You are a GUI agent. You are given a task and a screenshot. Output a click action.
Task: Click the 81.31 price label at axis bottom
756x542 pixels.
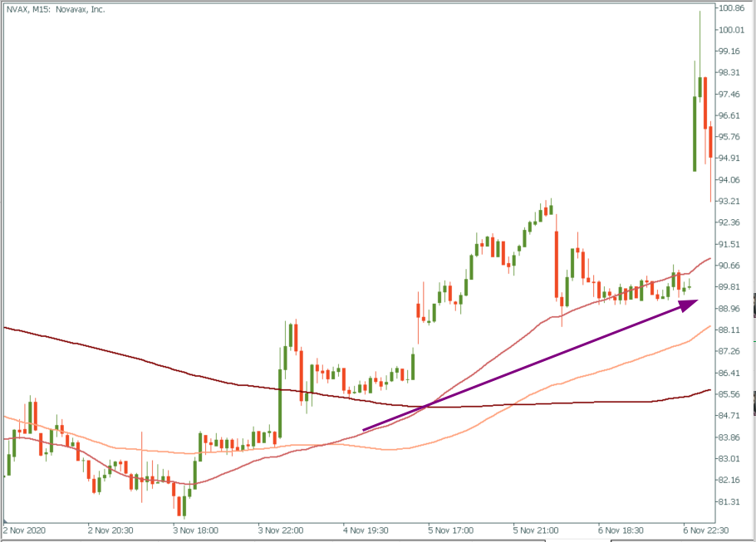click(x=732, y=501)
